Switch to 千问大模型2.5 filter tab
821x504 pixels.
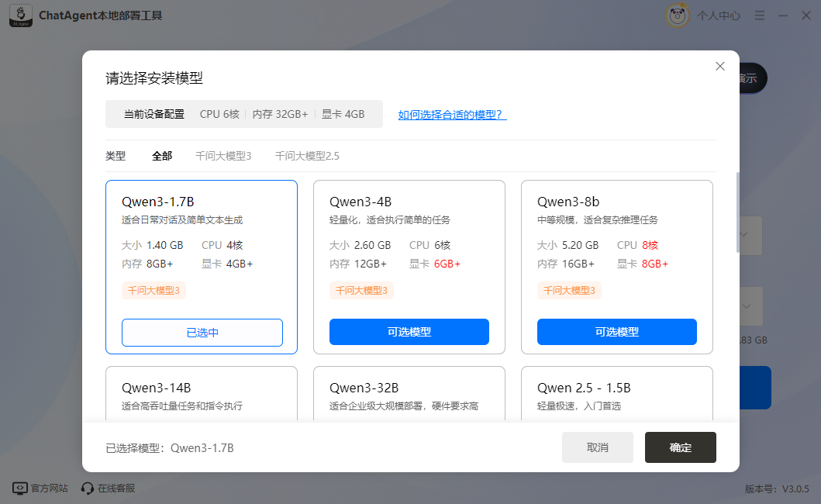(x=307, y=156)
